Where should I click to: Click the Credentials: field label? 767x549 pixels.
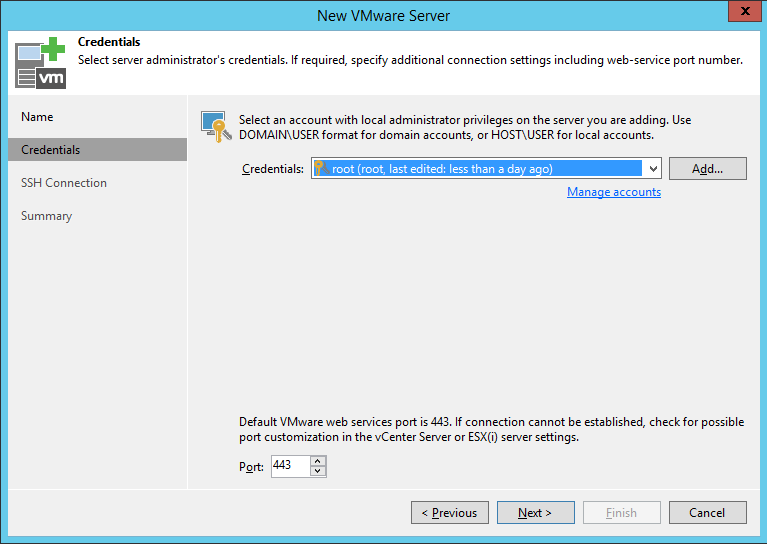[273, 169]
